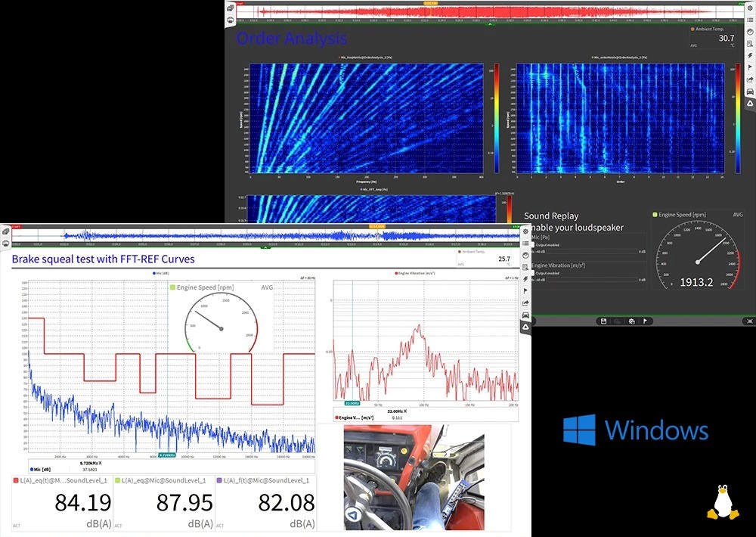Image resolution: width=756 pixels, height=537 pixels.
Task: Enable output checkbox under Engine Vibration
Action: [x=533, y=273]
